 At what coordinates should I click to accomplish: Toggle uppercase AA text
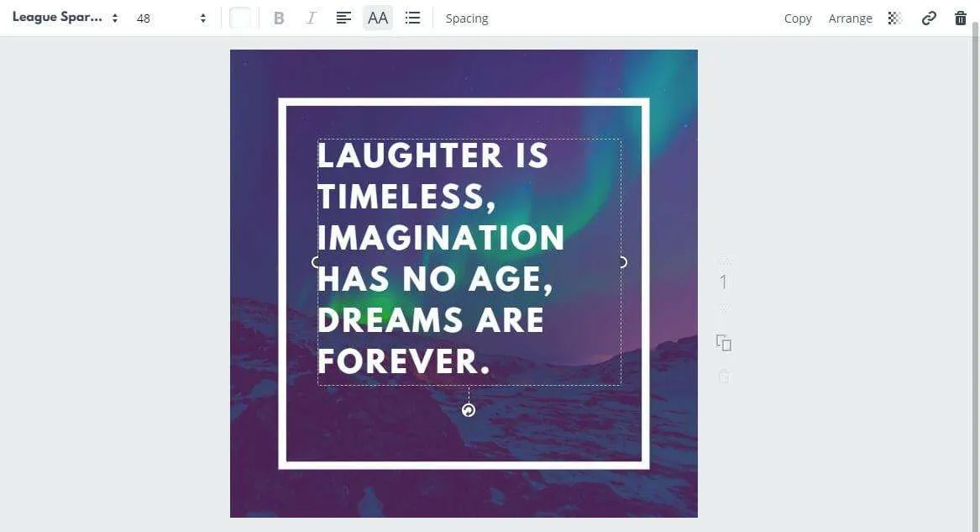click(378, 18)
